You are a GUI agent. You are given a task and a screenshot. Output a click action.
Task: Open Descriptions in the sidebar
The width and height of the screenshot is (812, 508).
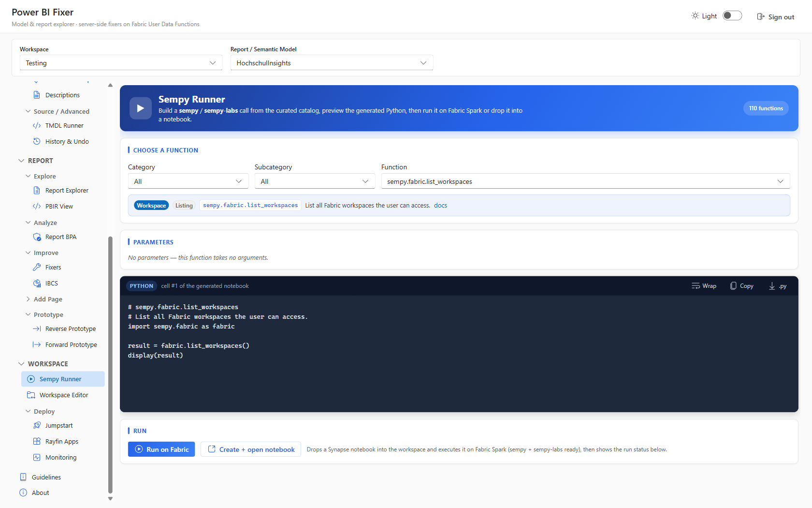(62, 95)
